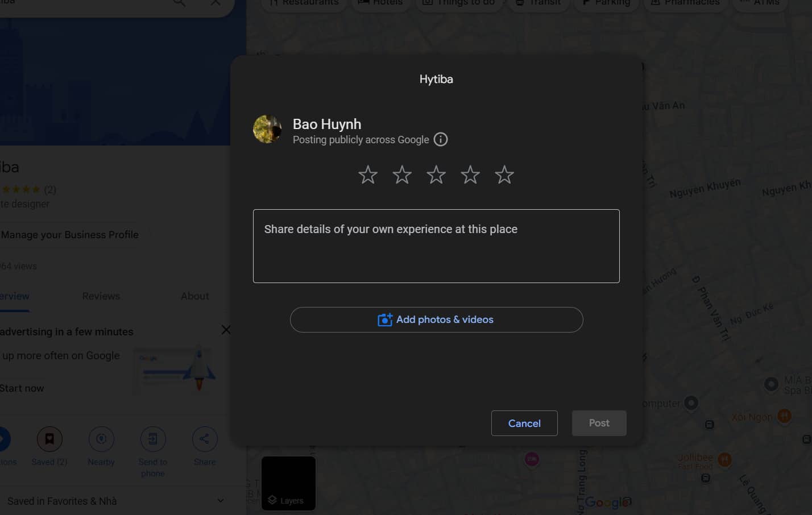
Task: Click the Nearby icon
Action: click(101, 439)
